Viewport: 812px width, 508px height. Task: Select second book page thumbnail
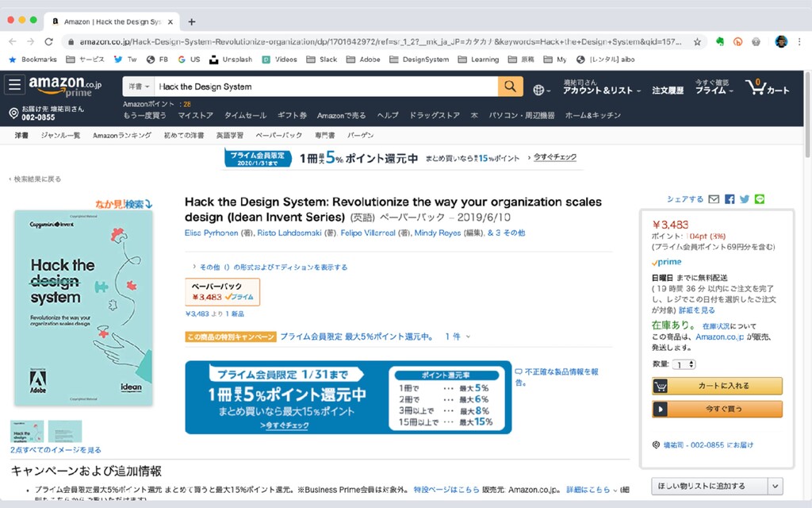click(65, 431)
